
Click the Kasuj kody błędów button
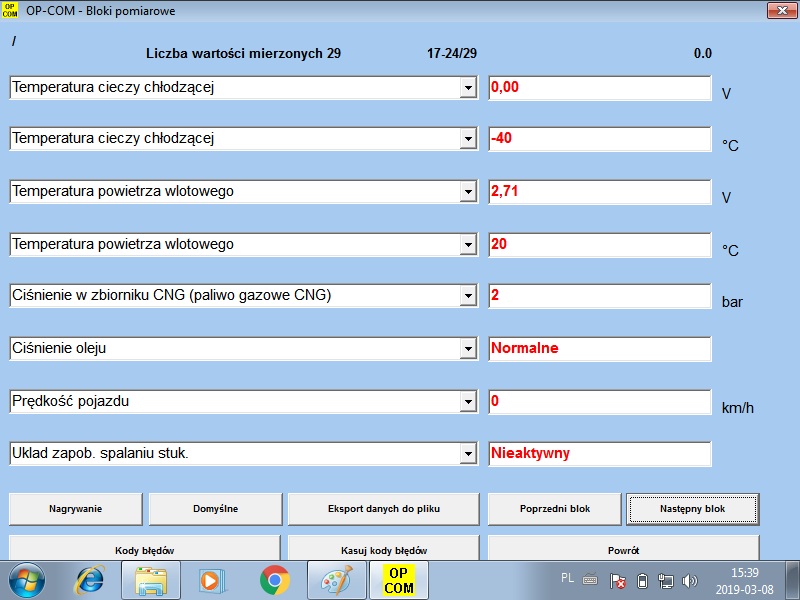384,550
